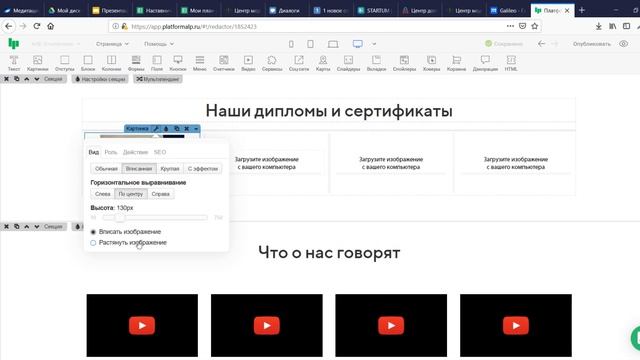
Task: Choose Круглая image style
Action: [x=170, y=169]
